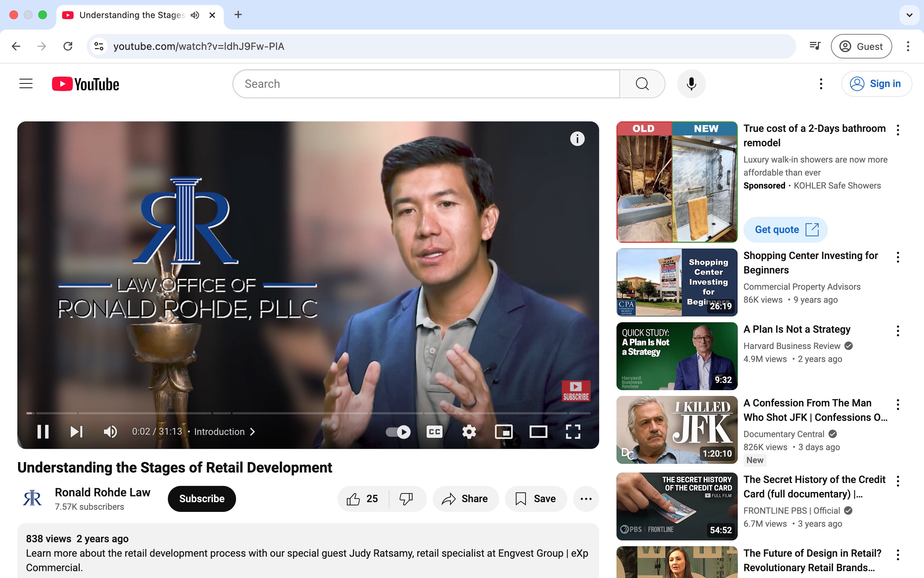Go back in browser history
Viewport: 924px width, 578px height.
point(16,46)
